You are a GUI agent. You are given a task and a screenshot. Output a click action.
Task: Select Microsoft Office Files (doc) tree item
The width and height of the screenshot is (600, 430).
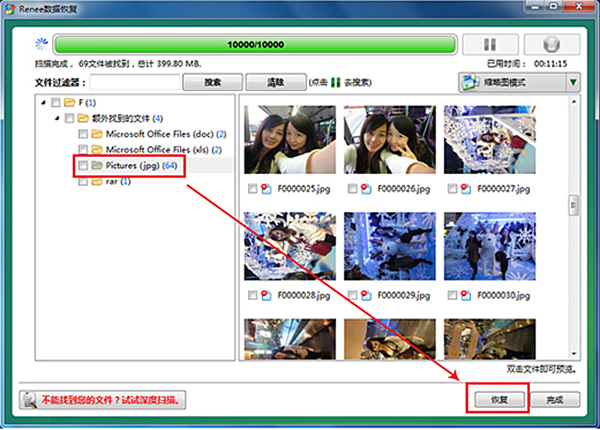tap(166, 134)
